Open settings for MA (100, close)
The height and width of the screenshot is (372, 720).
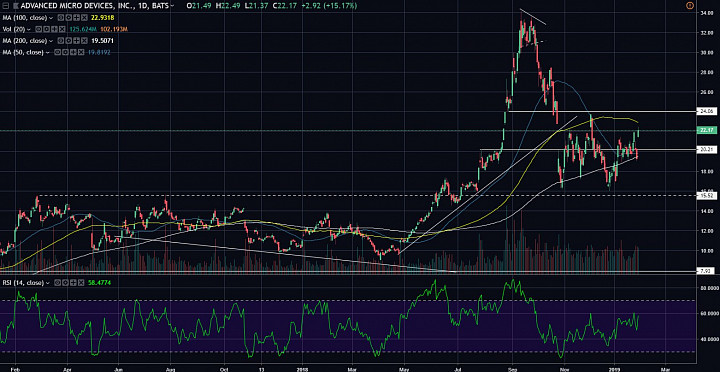[68, 17]
